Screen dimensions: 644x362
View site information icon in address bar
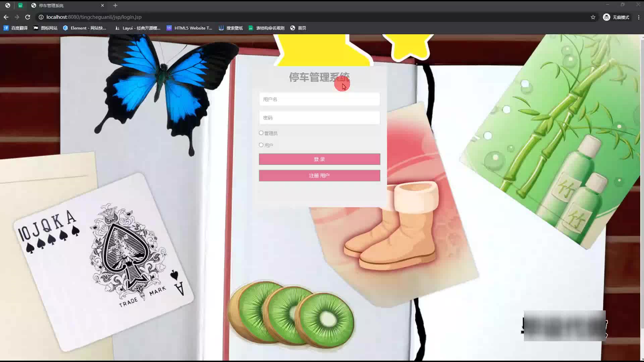(41, 17)
